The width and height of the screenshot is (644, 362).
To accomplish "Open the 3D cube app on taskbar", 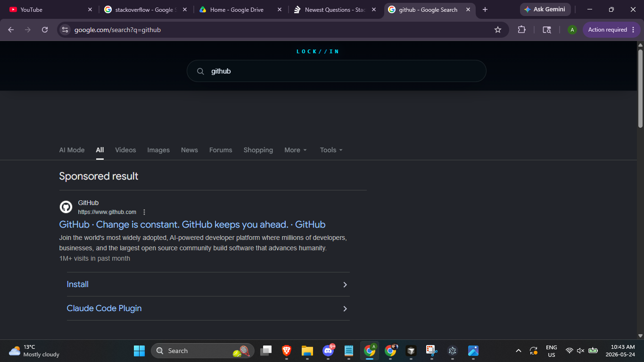I will (x=411, y=351).
